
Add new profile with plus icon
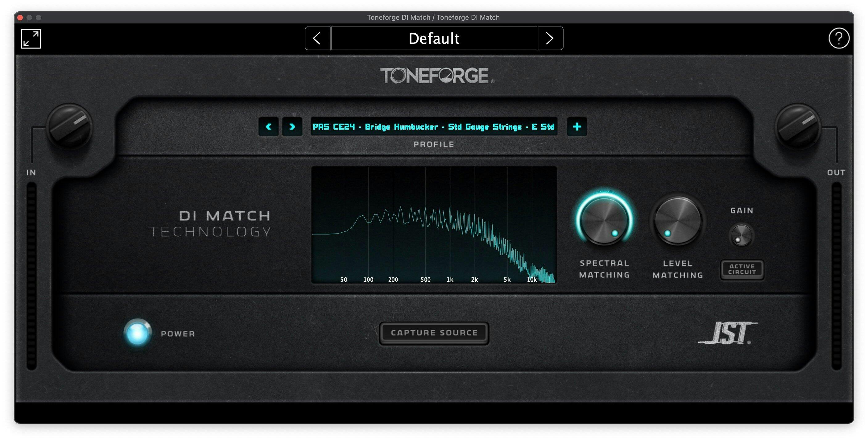pos(577,127)
